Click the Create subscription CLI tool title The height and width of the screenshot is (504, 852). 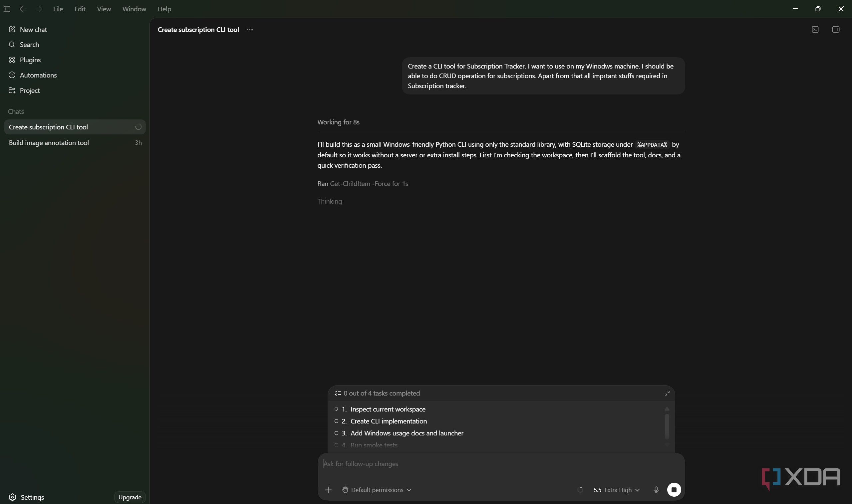click(x=198, y=30)
